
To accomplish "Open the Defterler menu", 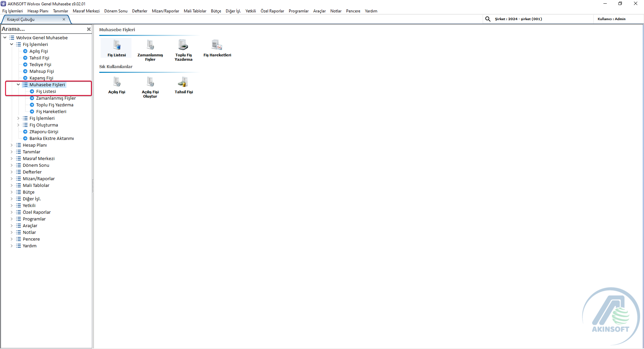I will tap(140, 11).
